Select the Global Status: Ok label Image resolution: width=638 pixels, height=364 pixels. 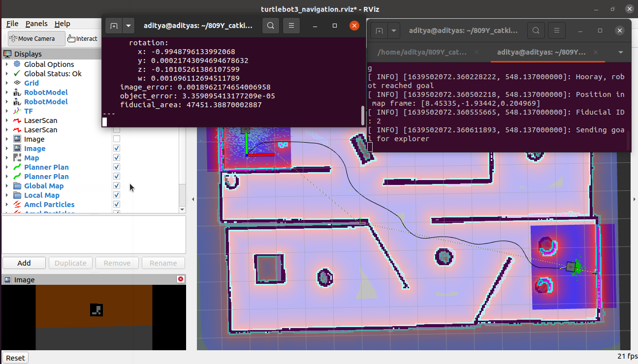(53, 74)
